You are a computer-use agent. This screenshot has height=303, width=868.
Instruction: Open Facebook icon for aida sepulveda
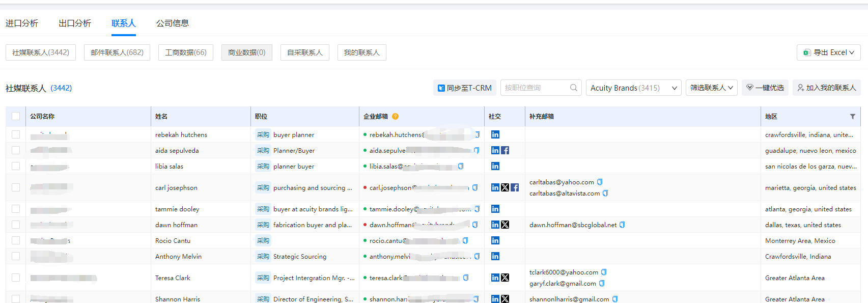[505, 150]
